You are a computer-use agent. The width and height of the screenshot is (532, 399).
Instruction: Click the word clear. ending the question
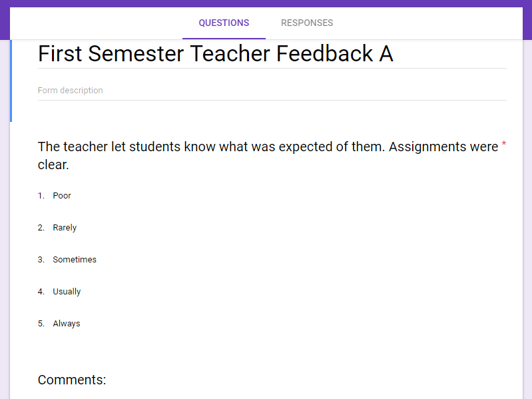(53, 165)
